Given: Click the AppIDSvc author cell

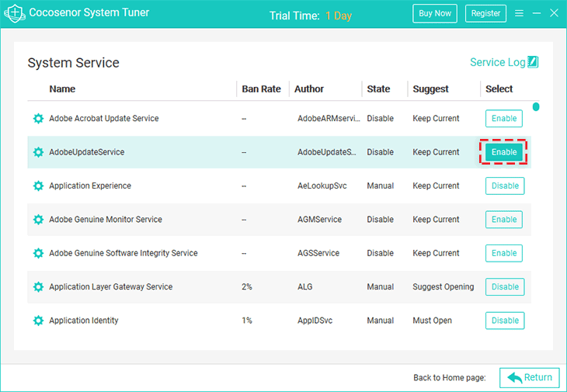Looking at the screenshot, I should 315,321.
